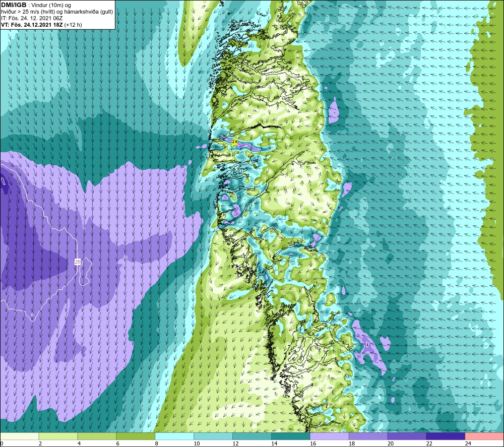This screenshot has height=447, width=504.
Task: Click the medium teal 12–14 m/s legend swatch
Action: pyautogui.click(x=252, y=436)
